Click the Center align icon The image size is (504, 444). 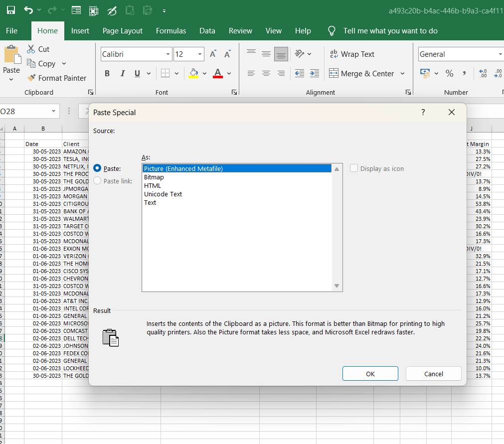click(266, 74)
